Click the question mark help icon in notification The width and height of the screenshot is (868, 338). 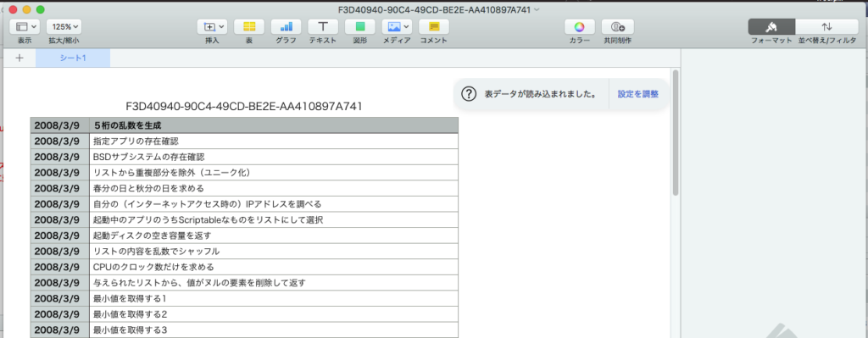coord(469,94)
